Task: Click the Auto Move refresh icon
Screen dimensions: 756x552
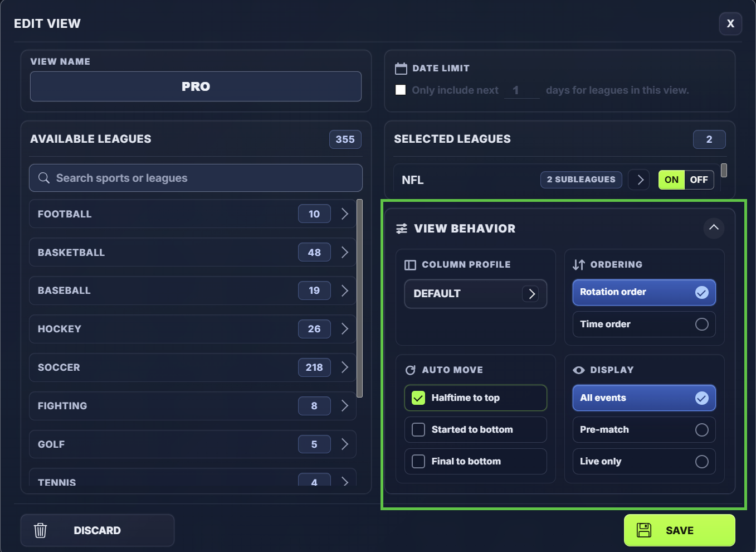Action: click(x=411, y=370)
